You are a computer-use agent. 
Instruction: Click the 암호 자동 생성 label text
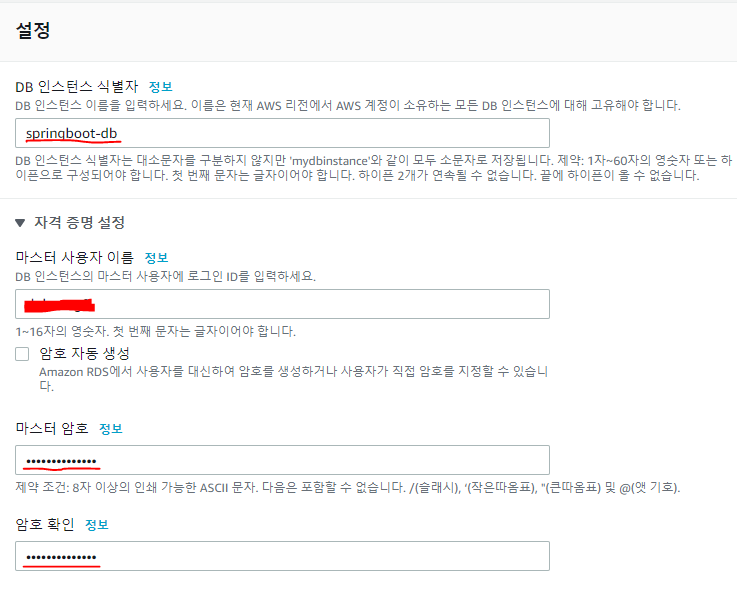click(x=84, y=354)
